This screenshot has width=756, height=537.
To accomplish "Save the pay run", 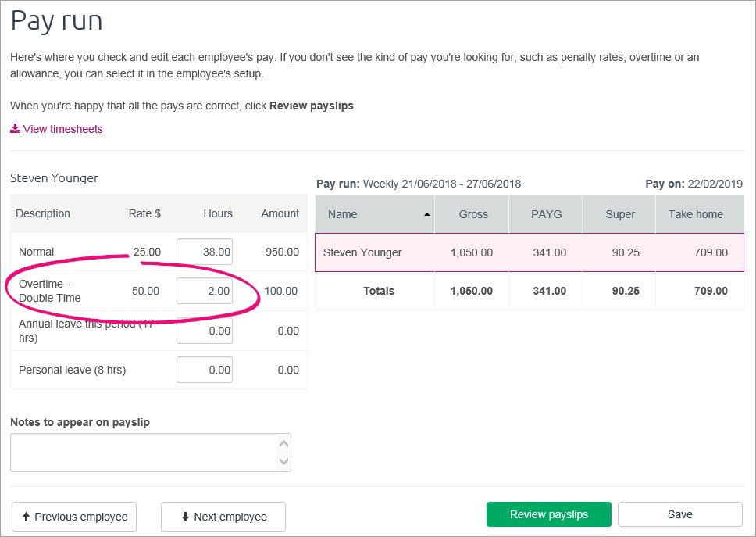I will pos(679,514).
